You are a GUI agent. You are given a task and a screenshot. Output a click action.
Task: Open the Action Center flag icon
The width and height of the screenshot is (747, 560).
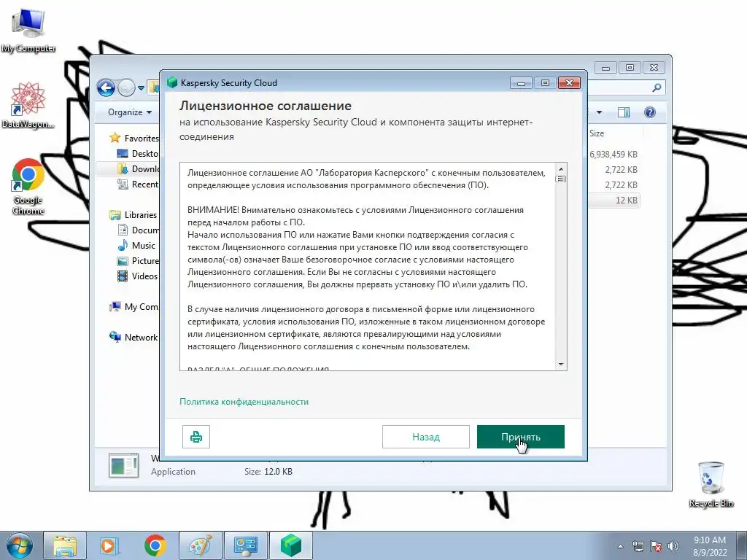coord(656,546)
